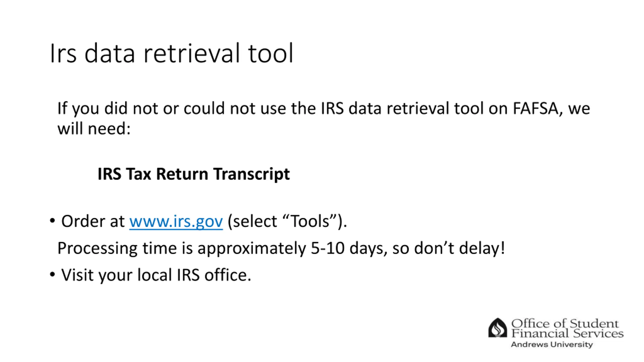Click the word Transcript in the bold heading
This screenshot has width=644, height=362.
click(252, 174)
